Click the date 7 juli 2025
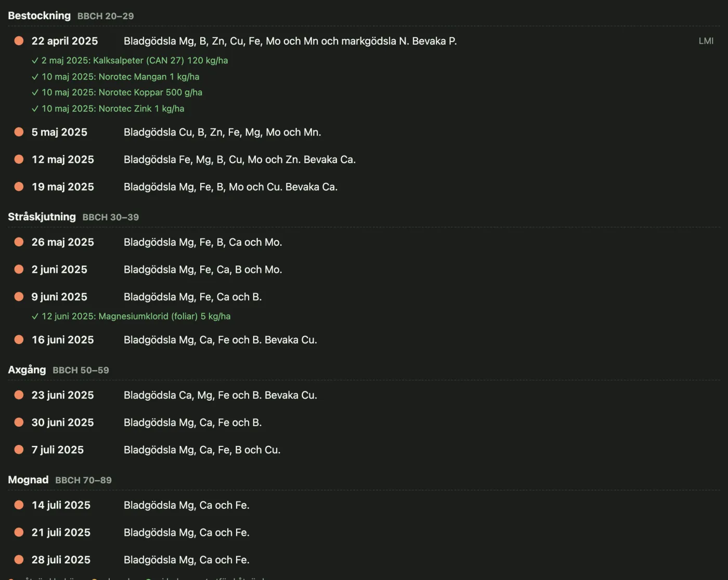Viewport: 728px width, 580px height. (x=58, y=450)
